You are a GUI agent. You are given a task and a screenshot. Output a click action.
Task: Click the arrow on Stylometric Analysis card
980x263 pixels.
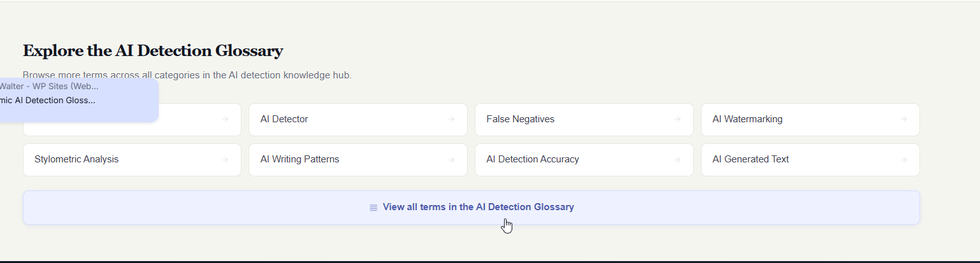(225, 160)
